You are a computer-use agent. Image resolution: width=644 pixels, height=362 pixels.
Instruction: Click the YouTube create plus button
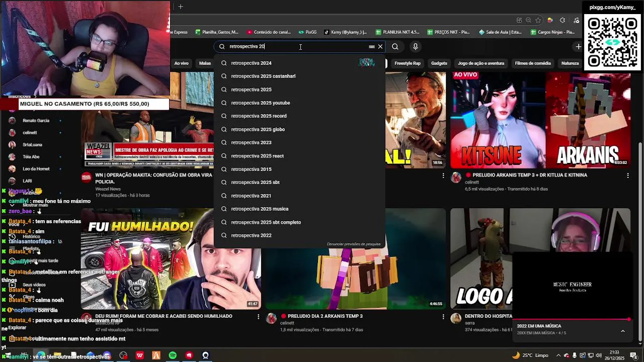click(579, 46)
